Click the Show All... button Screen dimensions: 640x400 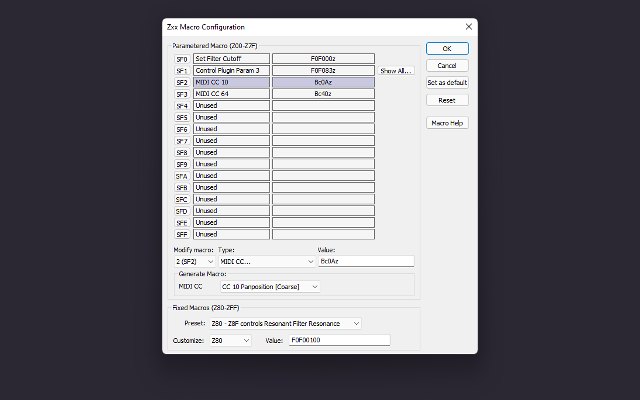pyautogui.click(x=396, y=71)
